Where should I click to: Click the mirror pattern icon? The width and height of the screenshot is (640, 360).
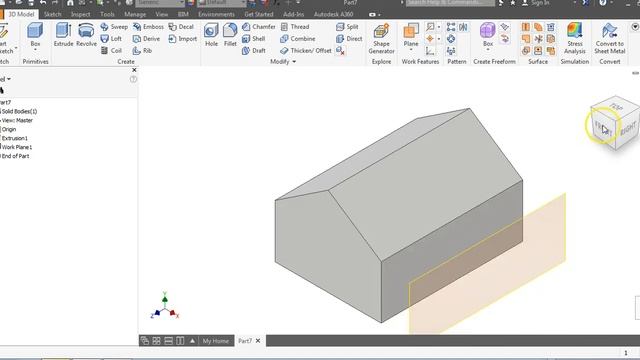[x=463, y=27]
